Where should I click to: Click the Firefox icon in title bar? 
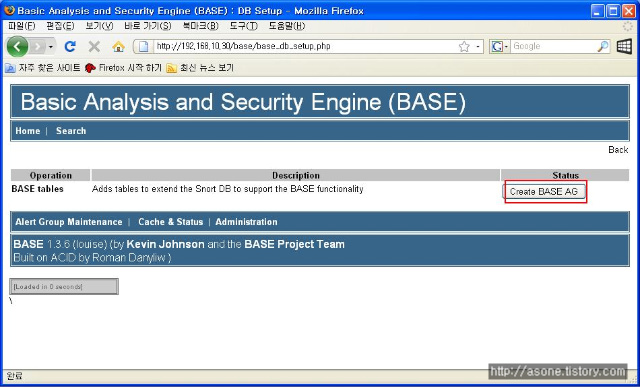(9, 10)
